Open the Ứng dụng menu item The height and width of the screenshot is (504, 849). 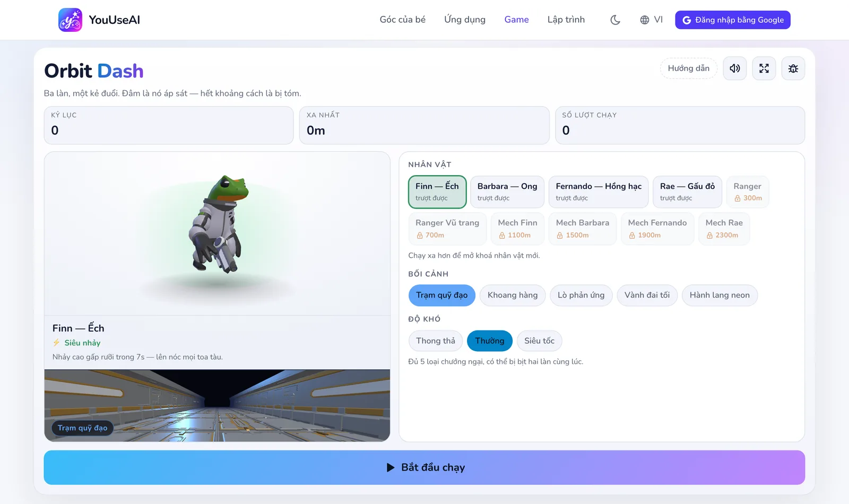click(465, 20)
